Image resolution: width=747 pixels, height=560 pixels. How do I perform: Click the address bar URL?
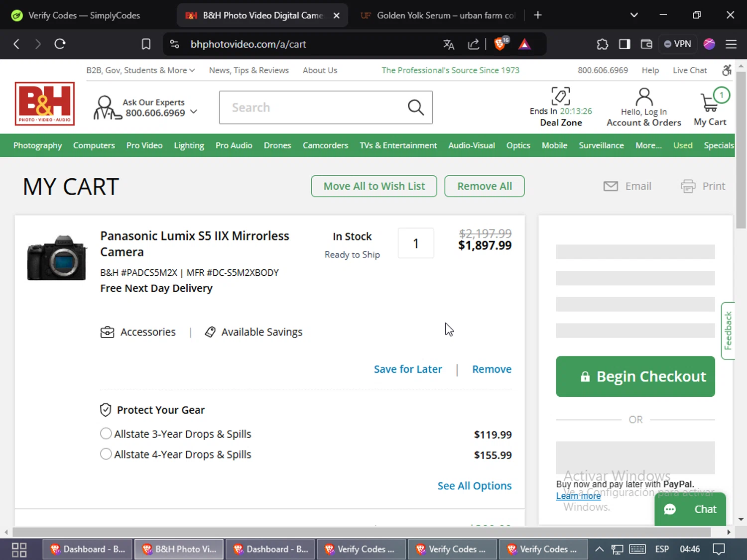[x=248, y=44]
